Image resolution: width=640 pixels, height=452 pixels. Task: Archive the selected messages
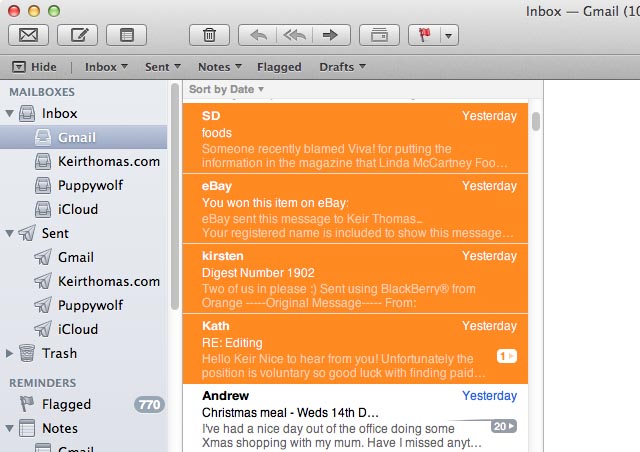379,35
